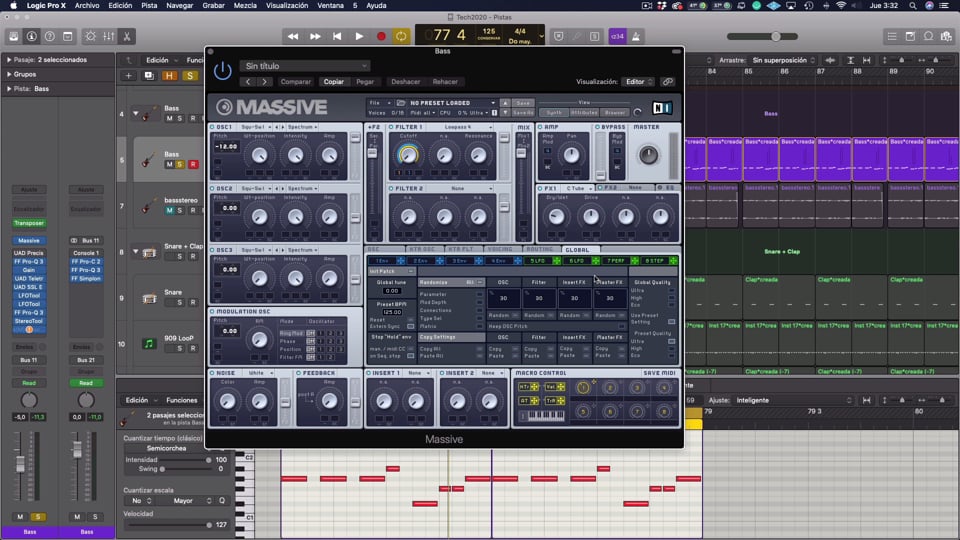The width and height of the screenshot is (960, 540).
Task: Open Massive File menu dropdown
Action: tap(379, 103)
